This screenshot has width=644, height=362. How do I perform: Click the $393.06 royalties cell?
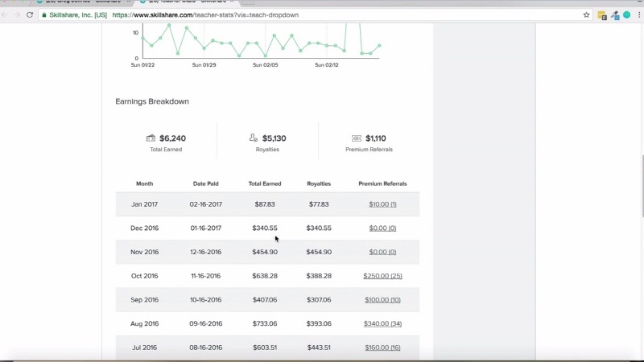pos(319,323)
